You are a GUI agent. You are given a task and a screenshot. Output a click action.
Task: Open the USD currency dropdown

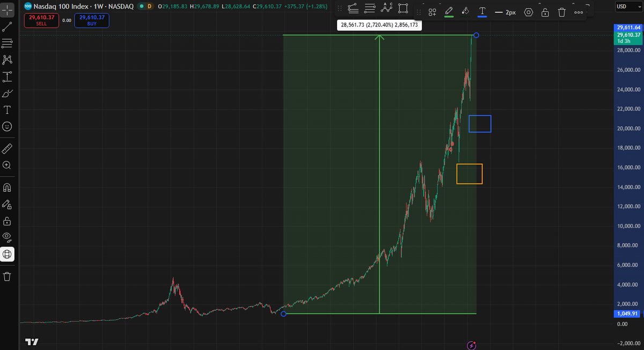coord(628,6)
